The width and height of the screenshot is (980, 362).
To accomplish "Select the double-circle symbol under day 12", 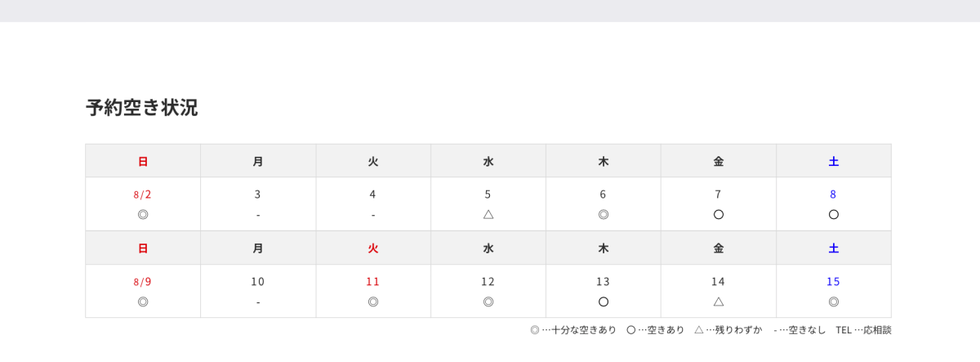I will click(488, 302).
